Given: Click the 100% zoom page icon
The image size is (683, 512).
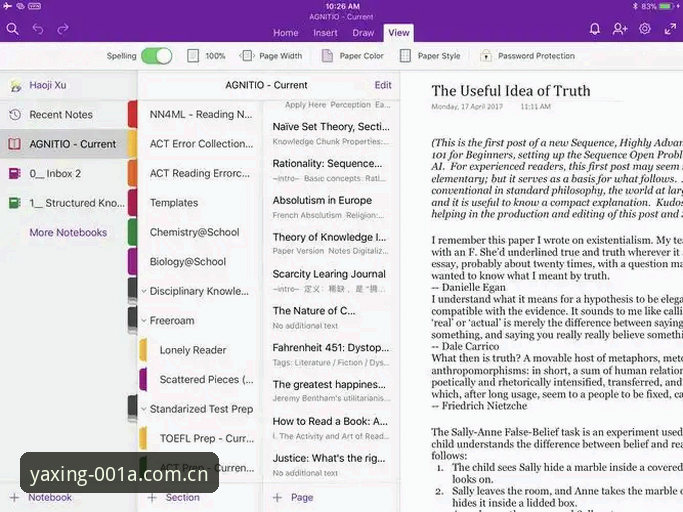Looking at the screenshot, I should pyautogui.click(x=193, y=56).
